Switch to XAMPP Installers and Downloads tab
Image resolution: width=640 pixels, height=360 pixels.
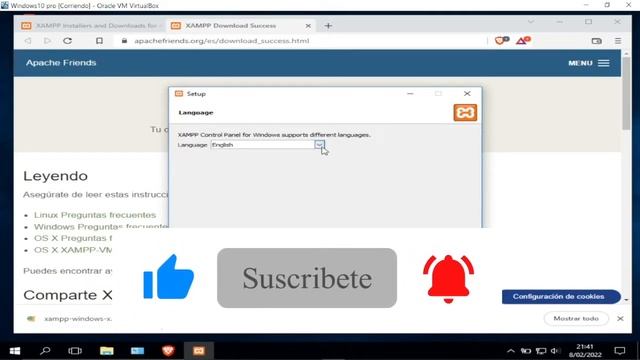point(92,26)
